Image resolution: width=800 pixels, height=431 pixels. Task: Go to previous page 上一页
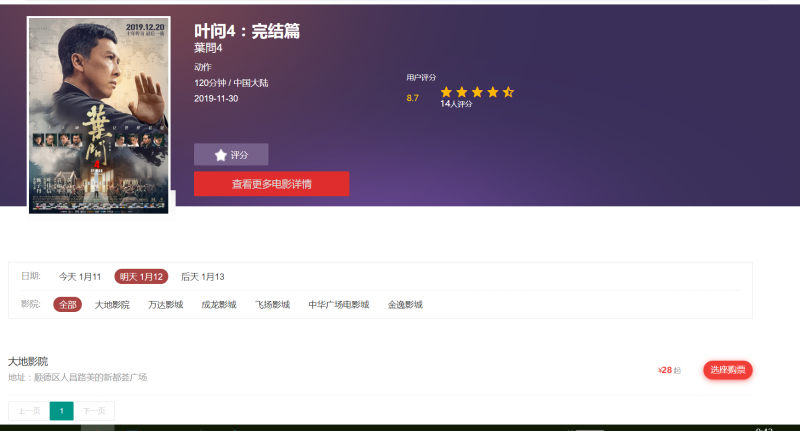[29, 411]
